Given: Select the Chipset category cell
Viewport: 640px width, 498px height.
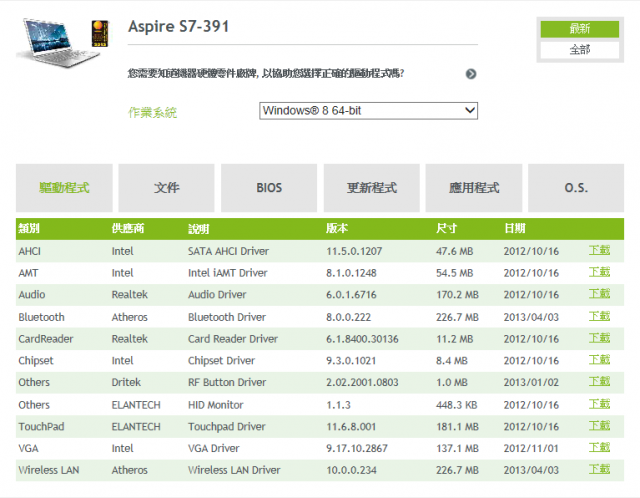Looking at the screenshot, I should click(36, 360).
